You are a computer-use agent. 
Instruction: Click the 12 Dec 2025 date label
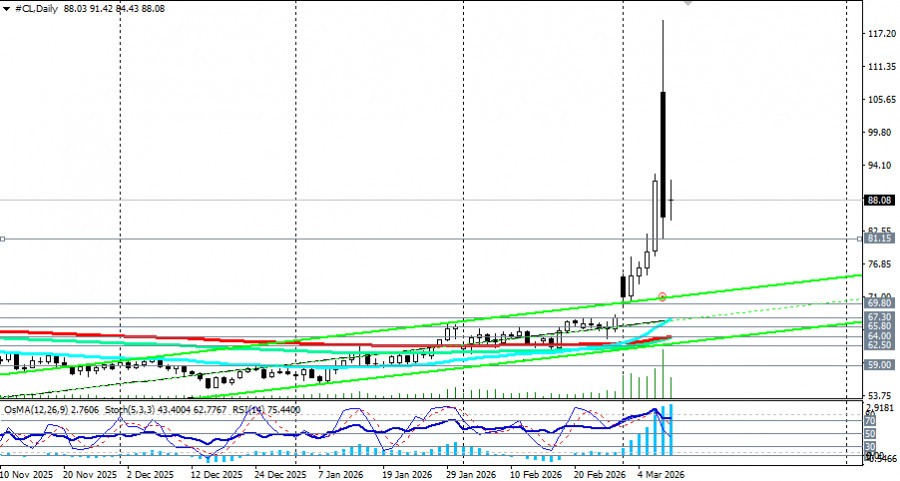pyautogui.click(x=217, y=475)
